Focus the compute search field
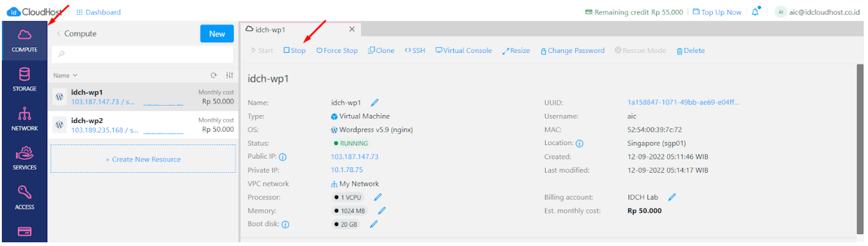The height and width of the screenshot is (246, 868). point(143,54)
